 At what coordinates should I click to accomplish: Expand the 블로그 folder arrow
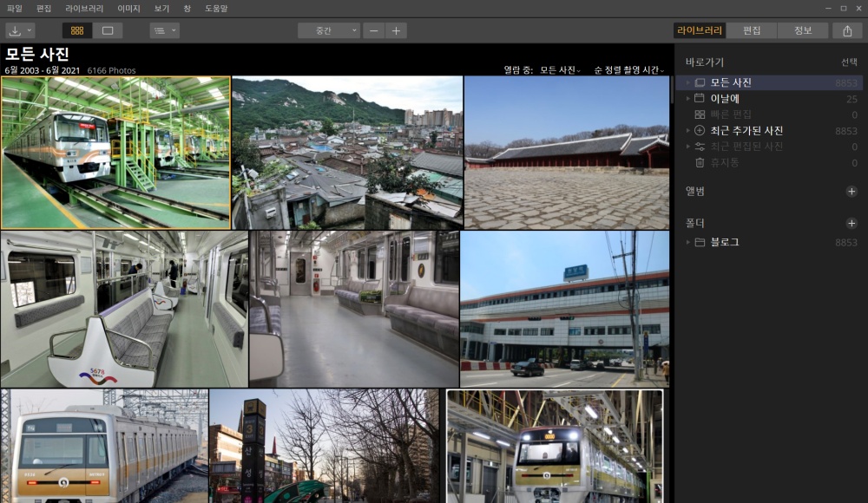(x=688, y=242)
